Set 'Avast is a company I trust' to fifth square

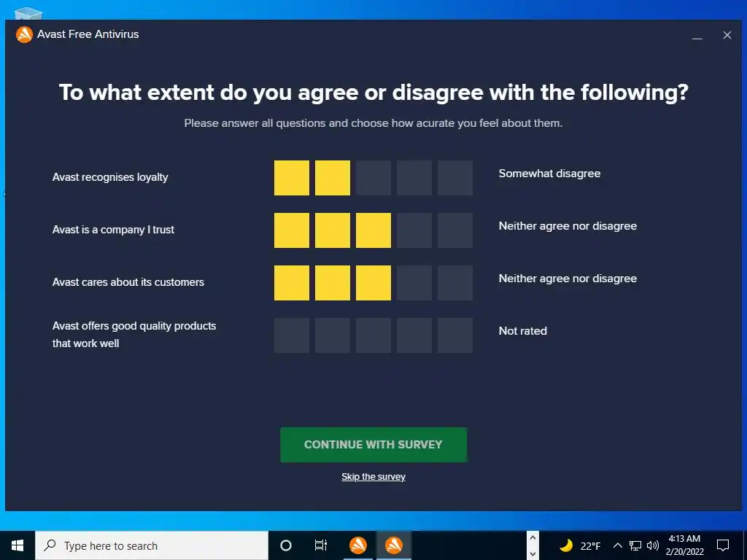click(x=455, y=230)
